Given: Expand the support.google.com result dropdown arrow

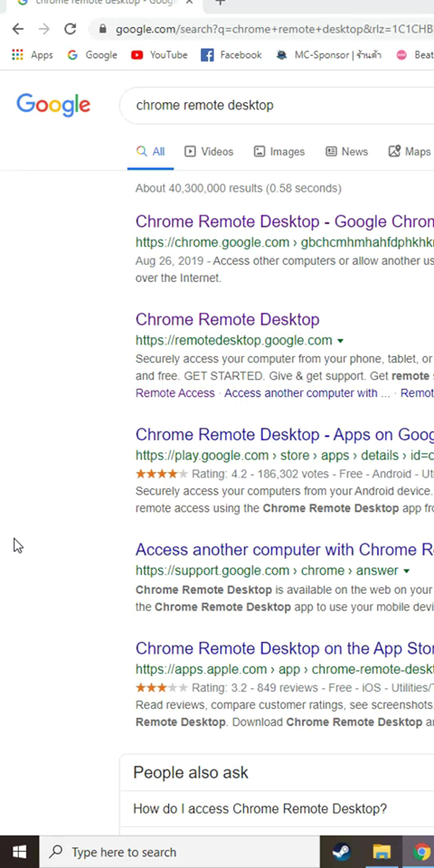Looking at the screenshot, I should click(x=407, y=571).
